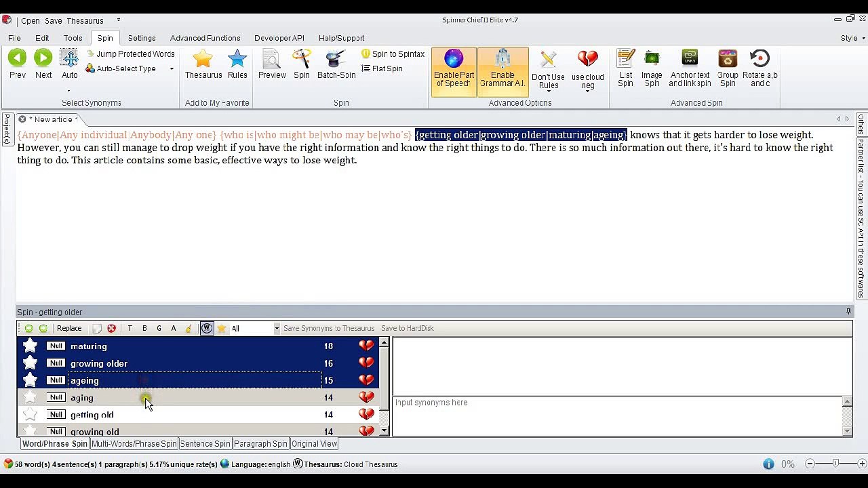
Task: Switch to the Tools tab
Action: pyautogui.click(x=73, y=38)
